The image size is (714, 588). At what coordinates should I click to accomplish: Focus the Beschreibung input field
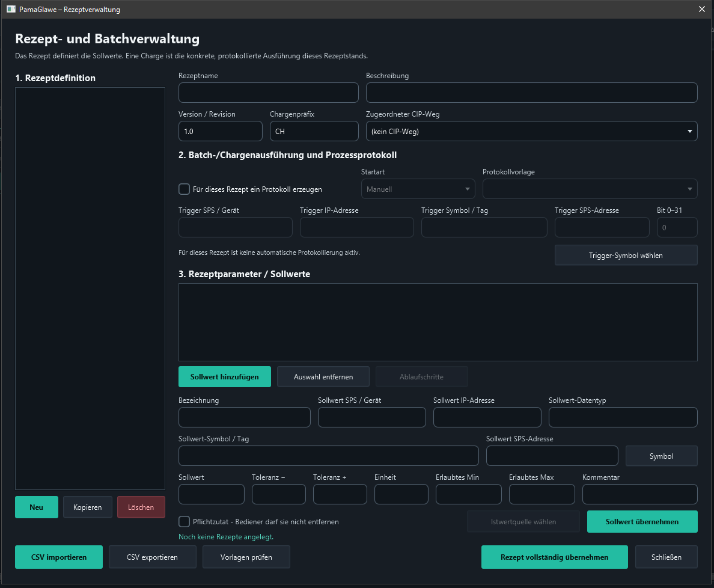pos(531,93)
